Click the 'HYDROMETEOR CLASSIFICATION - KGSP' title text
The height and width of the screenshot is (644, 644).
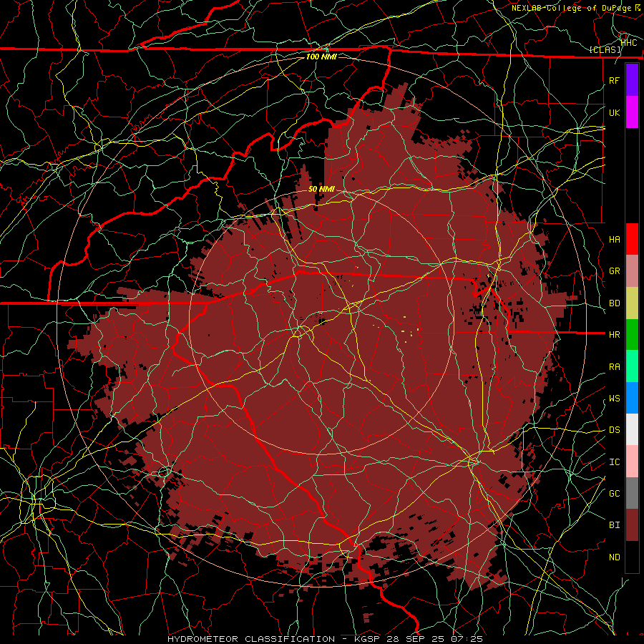coord(273,639)
